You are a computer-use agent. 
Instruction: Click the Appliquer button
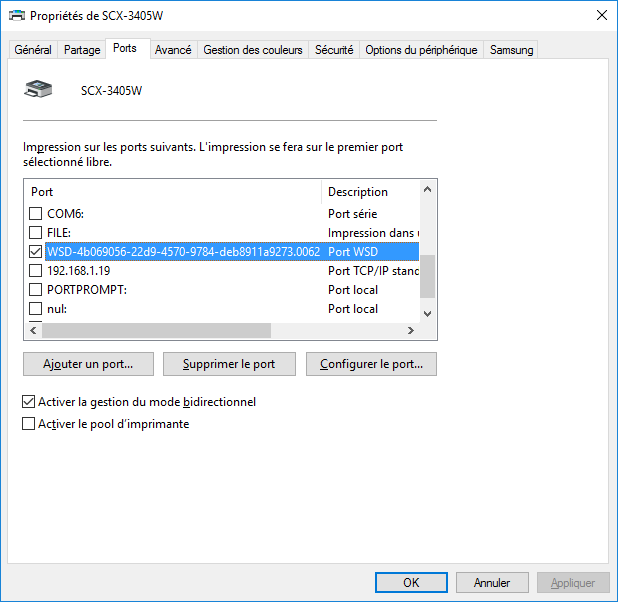click(x=573, y=582)
